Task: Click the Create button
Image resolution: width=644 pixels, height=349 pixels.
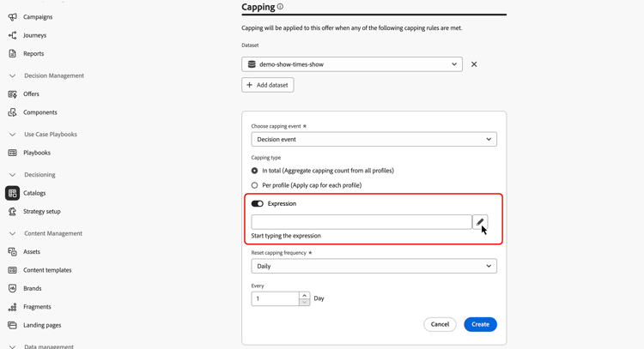Action: 480,324
